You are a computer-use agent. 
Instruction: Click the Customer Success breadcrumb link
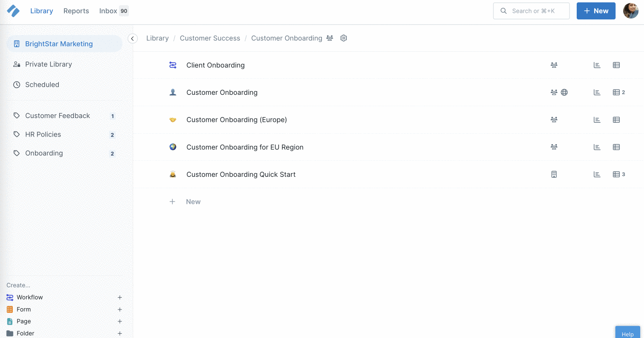tap(210, 38)
